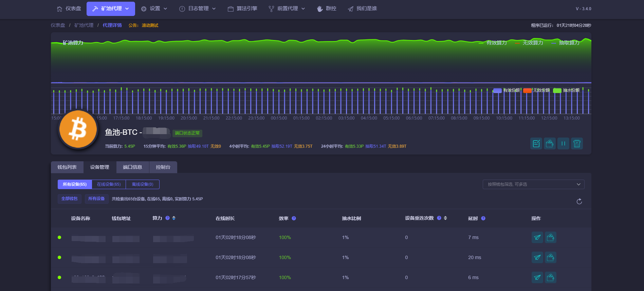Click the wallet icon in second device row

pyautogui.click(x=551, y=257)
